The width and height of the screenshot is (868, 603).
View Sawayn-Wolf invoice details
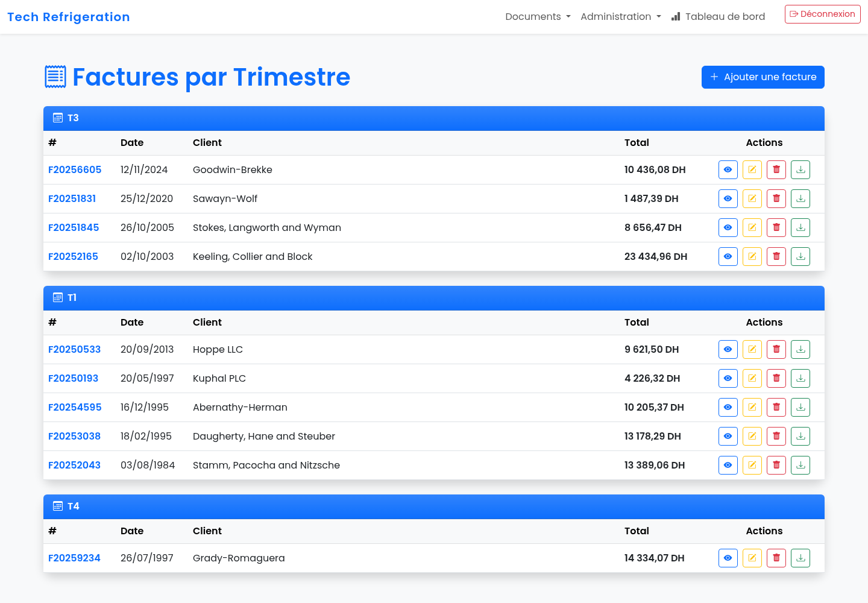pos(728,199)
